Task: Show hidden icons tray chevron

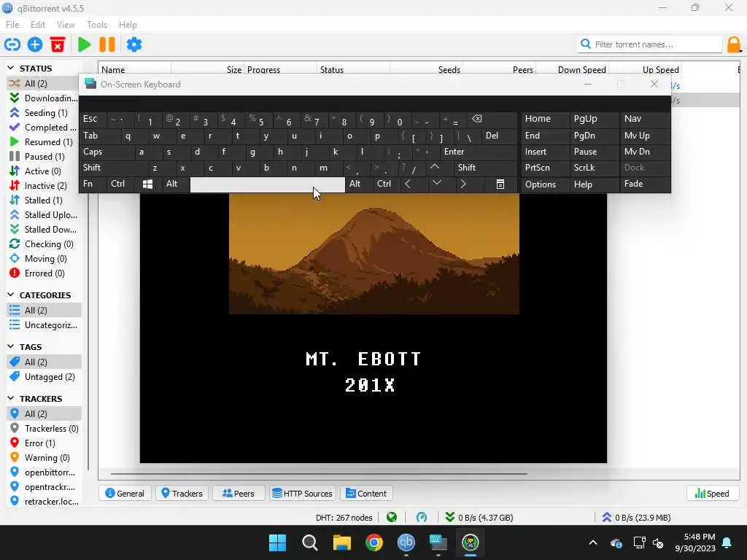Action: pos(593,542)
